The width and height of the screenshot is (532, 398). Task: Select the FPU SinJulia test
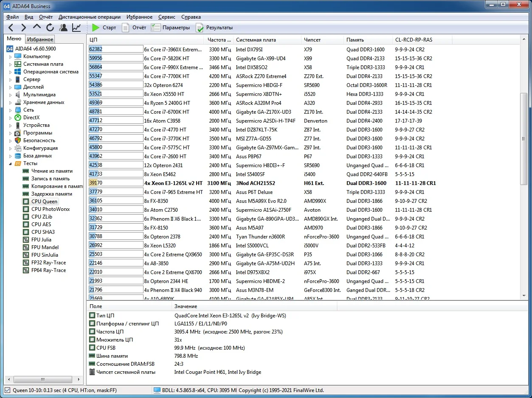[x=45, y=255]
